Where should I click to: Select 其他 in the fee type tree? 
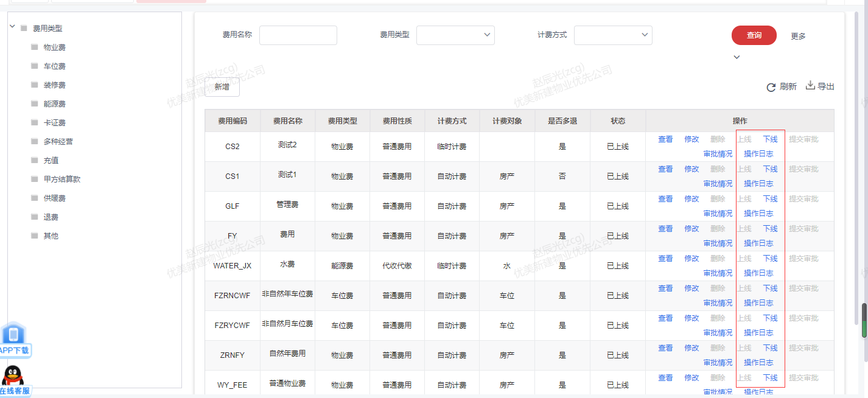[x=51, y=236]
